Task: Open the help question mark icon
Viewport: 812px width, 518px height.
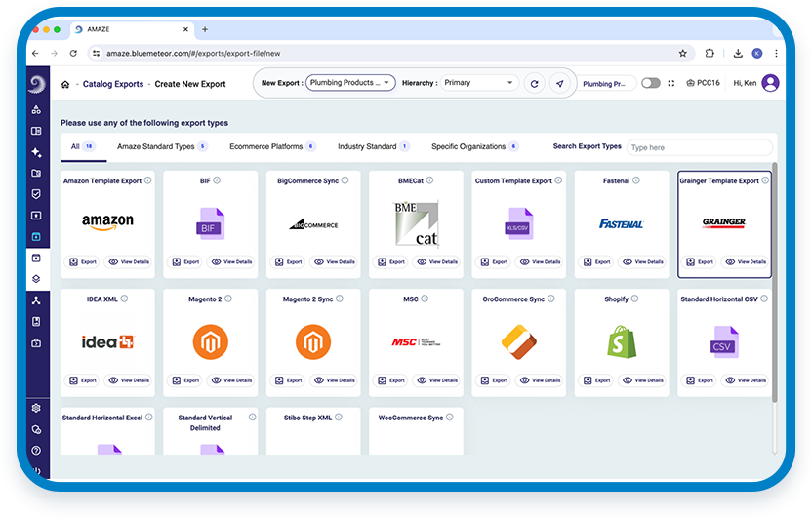Action: [x=36, y=451]
